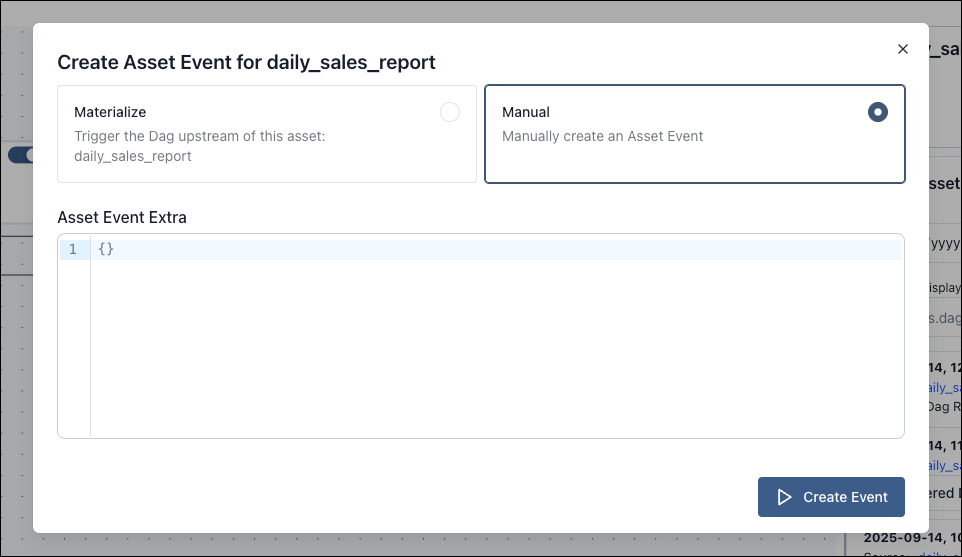Viewport: 962px width, 557px height.
Task: Select the Manual radio circle
Action: pyautogui.click(x=877, y=112)
